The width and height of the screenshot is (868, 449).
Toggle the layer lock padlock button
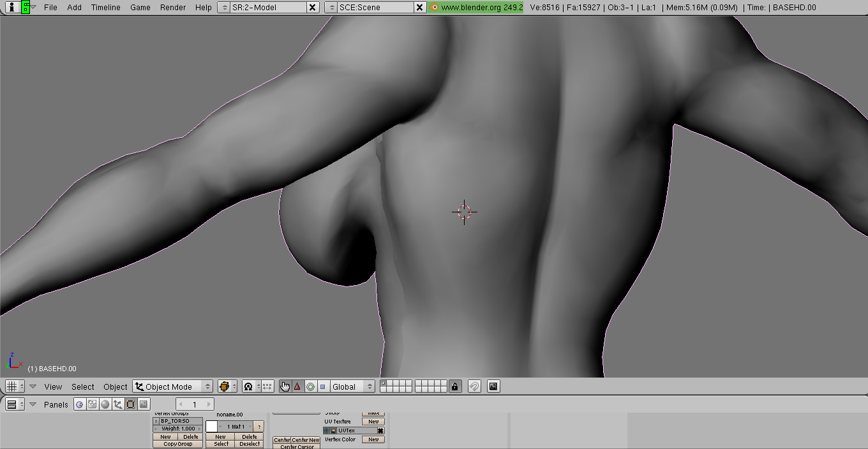coord(454,386)
